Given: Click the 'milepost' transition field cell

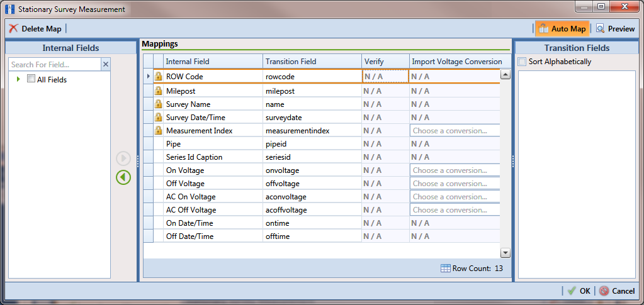Looking at the screenshot, I should tap(312, 91).
